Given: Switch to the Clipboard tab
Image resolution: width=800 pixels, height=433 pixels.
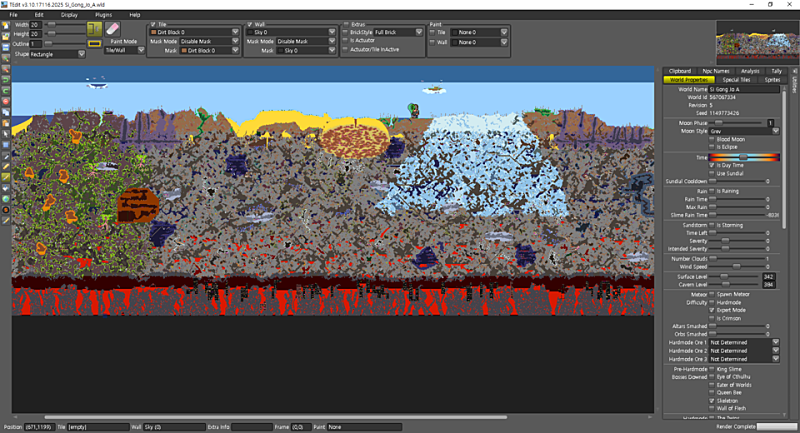Looking at the screenshot, I should click(x=680, y=71).
